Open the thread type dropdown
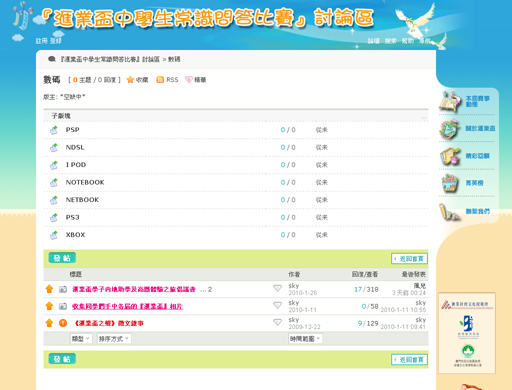The image size is (512, 390). [x=81, y=339]
